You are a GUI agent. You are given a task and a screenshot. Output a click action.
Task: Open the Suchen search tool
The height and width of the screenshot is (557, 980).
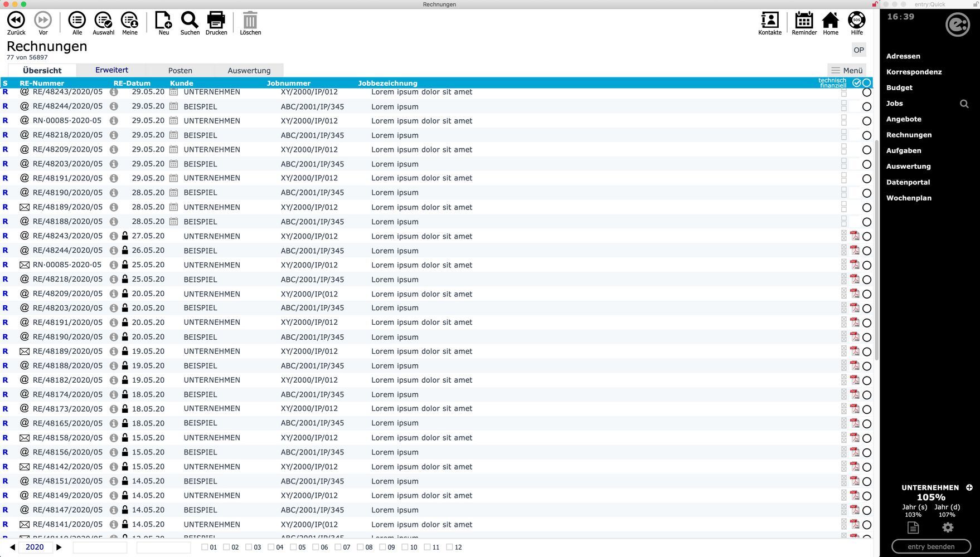coord(190,21)
